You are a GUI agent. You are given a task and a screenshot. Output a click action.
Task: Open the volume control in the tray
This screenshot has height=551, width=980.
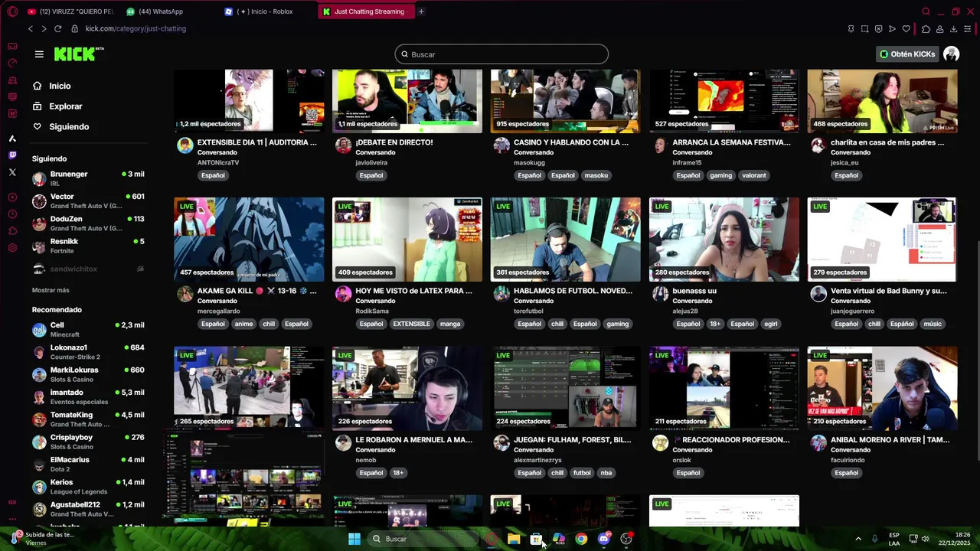[925, 539]
